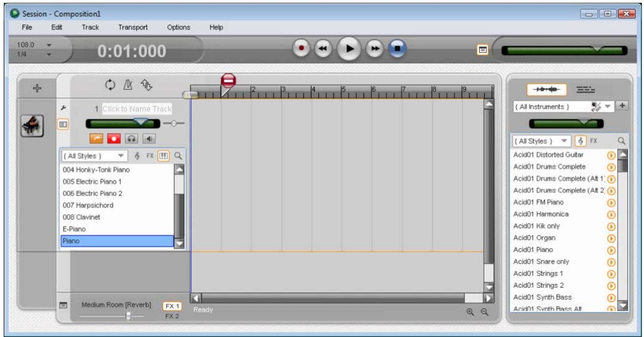644x337 pixels.
Task: Add a new track with the plus icon
Action: point(37,87)
